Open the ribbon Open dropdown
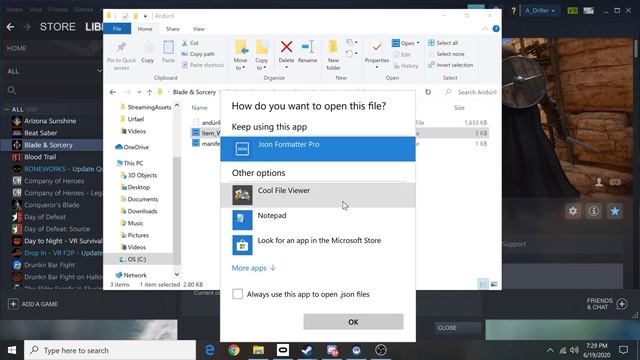Viewport: 640px width, 360px height. coord(405,43)
